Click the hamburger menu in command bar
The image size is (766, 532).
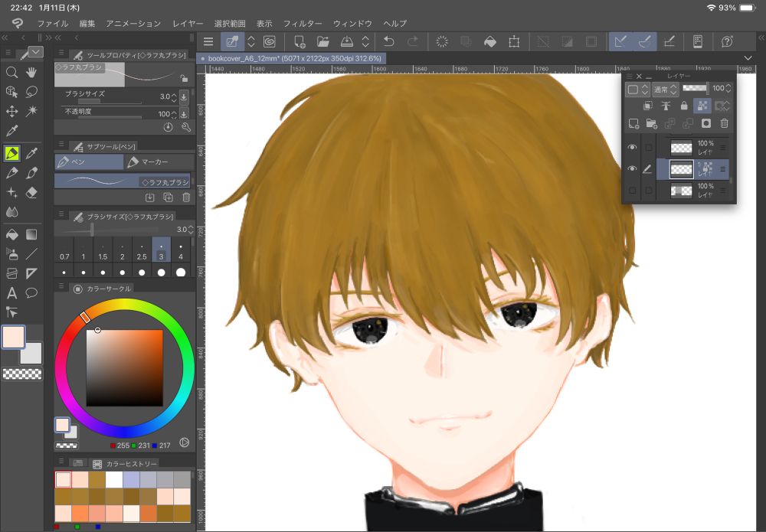pyautogui.click(x=208, y=42)
